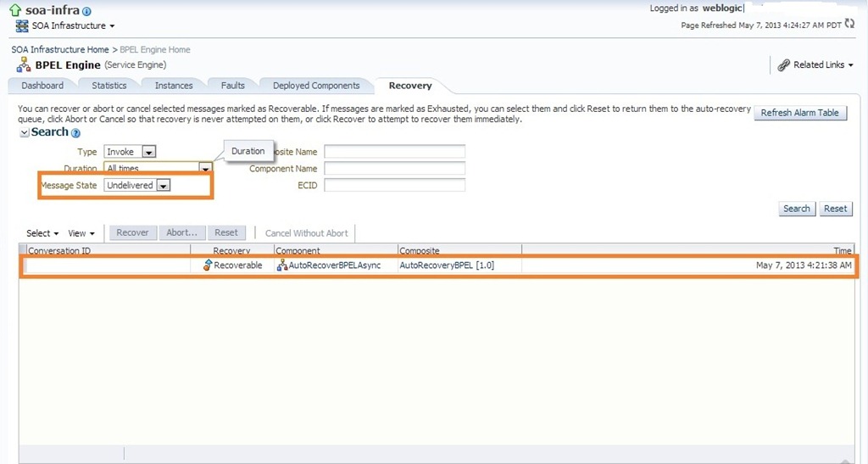The height and width of the screenshot is (464, 868).
Task: Click in the ECID input field
Action: [394, 186]
